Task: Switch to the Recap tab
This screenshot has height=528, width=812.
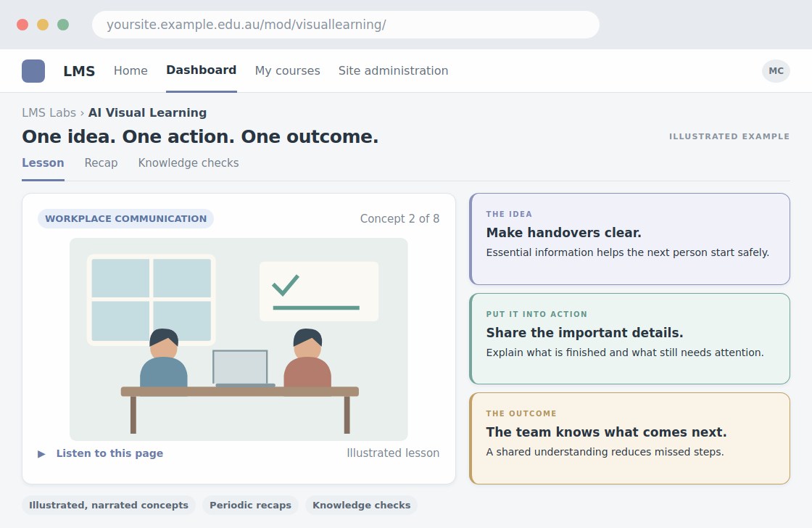Action: pyautogui.click(x=101, y=162)
